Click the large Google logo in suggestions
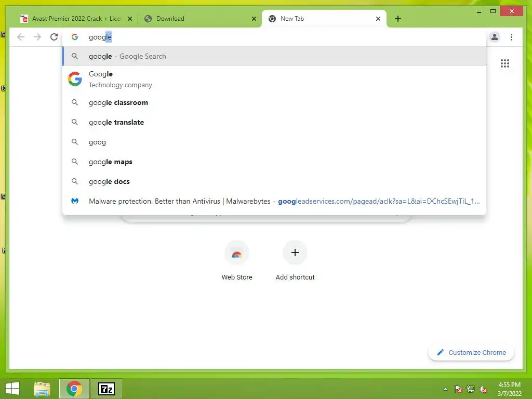The width and height of the screenshot is (532, 399). click(x=75, y=79)
